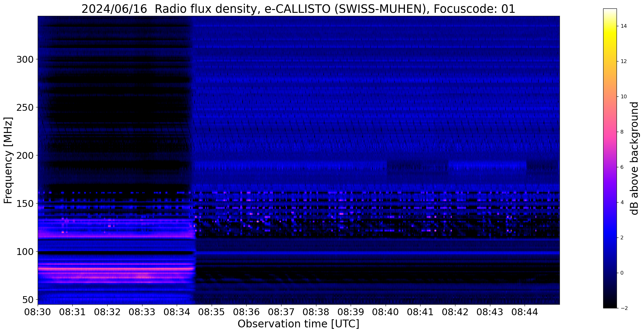The height and width of the screenshot is (333, 644).
Task: Click the plot title mentioning e-CALLISTO (SWISS-MUHEN)
Action: [298, 9]
